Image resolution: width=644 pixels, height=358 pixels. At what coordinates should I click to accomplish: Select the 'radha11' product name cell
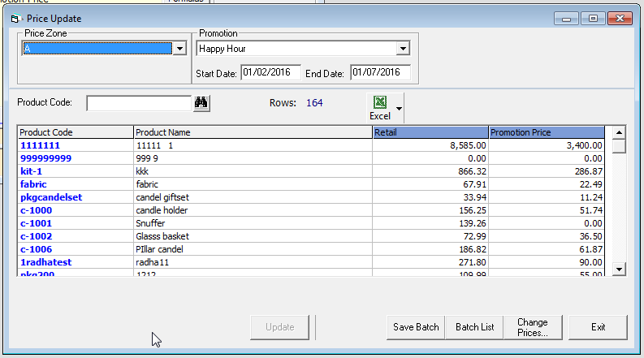[x=253, y=262]
